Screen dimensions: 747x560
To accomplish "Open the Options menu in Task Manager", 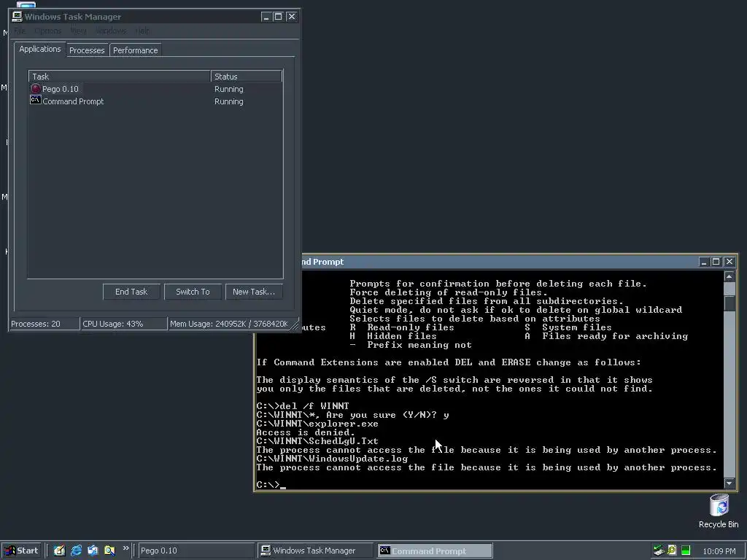I will (47, 31).
